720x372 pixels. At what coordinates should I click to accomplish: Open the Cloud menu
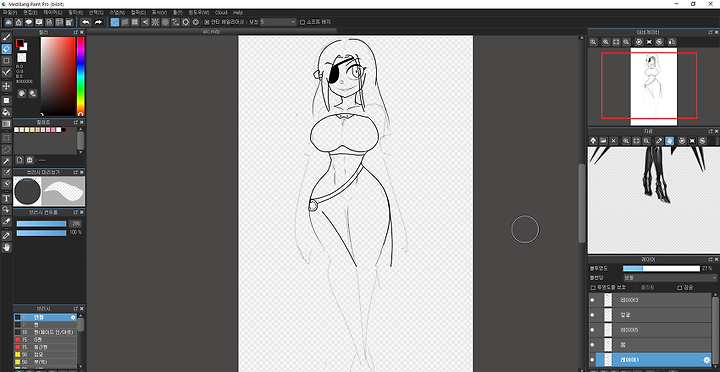[221, 12]
